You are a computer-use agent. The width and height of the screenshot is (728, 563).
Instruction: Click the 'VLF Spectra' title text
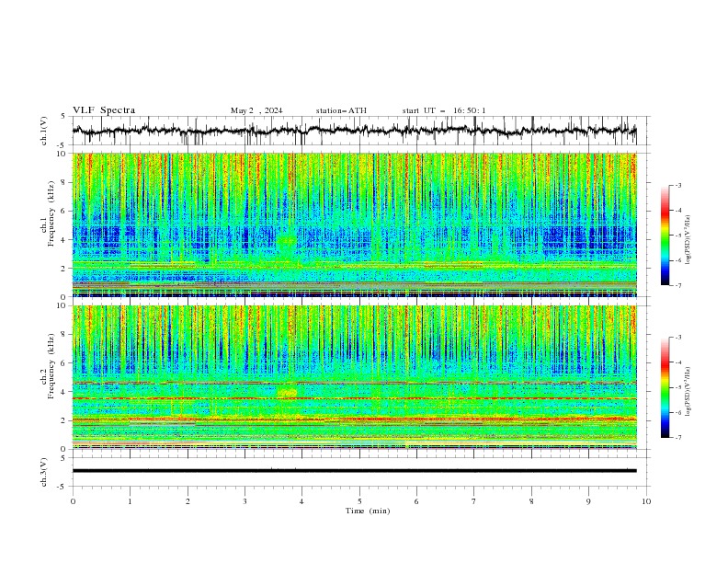click(x=104, y=110)
